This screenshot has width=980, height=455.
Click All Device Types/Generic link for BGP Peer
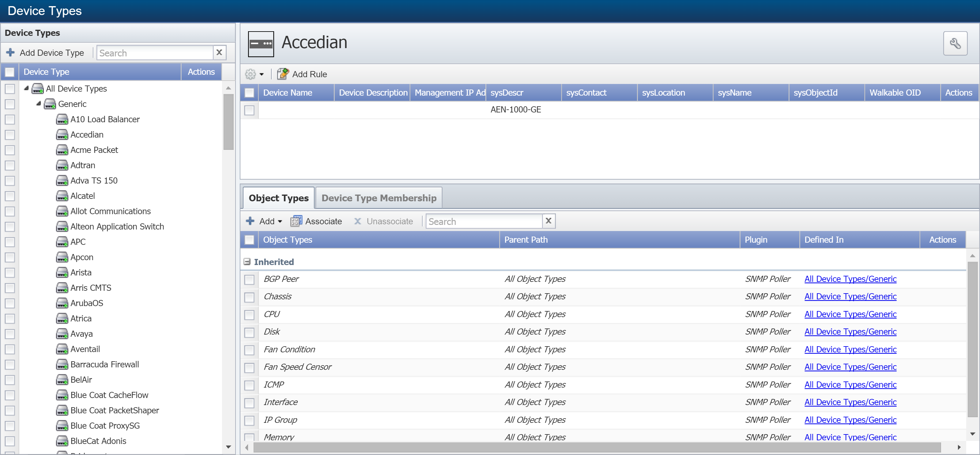851,279
